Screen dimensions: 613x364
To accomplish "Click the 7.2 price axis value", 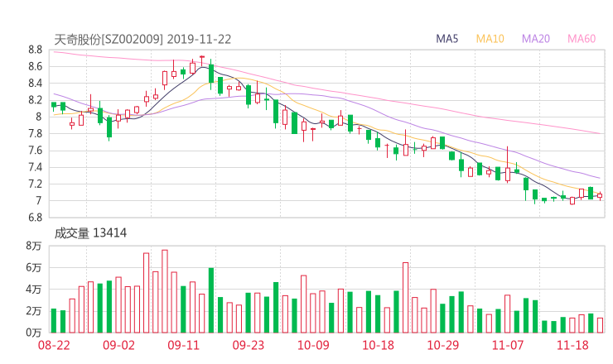I will (x=35, y=184).
